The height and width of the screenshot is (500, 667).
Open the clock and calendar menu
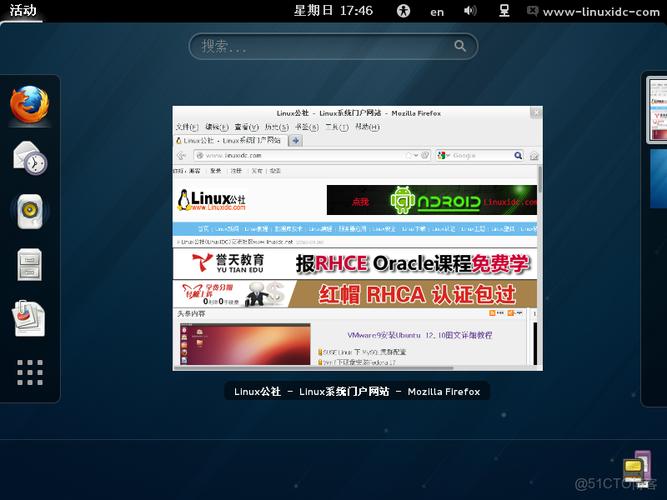[333, 11]
